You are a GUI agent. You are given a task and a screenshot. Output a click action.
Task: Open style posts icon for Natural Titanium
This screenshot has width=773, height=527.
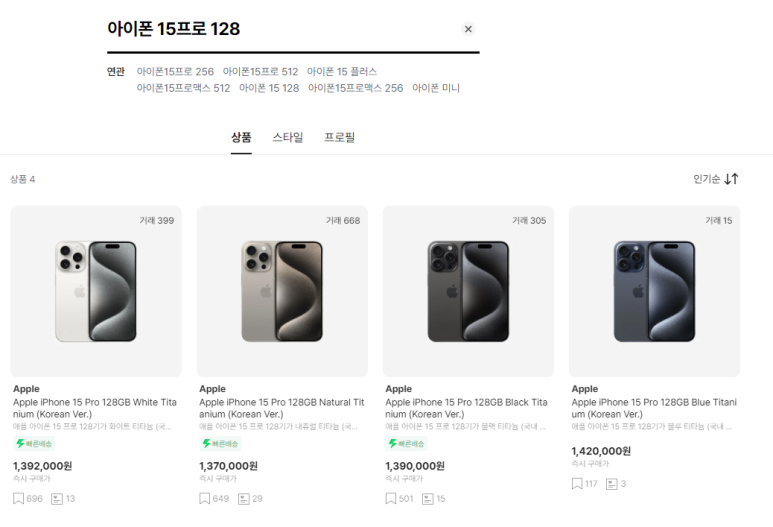[x=244, y=498]
